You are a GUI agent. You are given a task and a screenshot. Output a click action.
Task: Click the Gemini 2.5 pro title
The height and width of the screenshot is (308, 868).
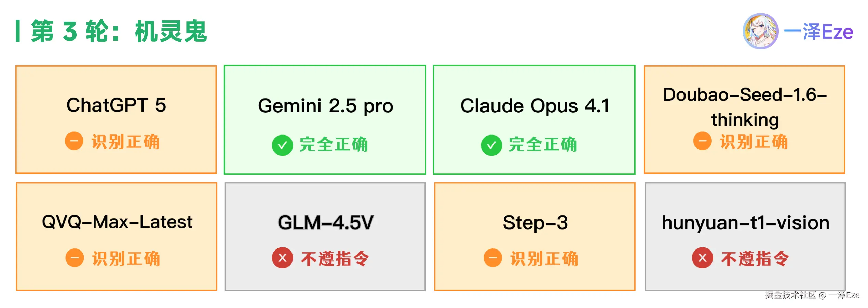pyautogui.click(x=325, y=106)
